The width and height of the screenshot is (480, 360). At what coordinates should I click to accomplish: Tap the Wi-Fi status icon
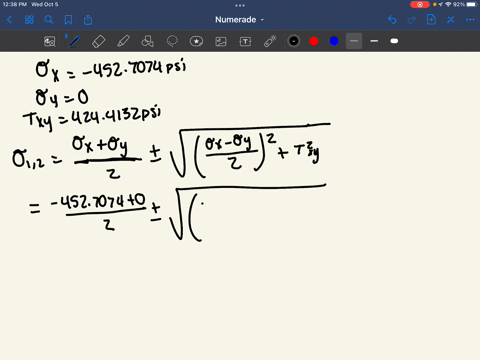pos(448,4)
